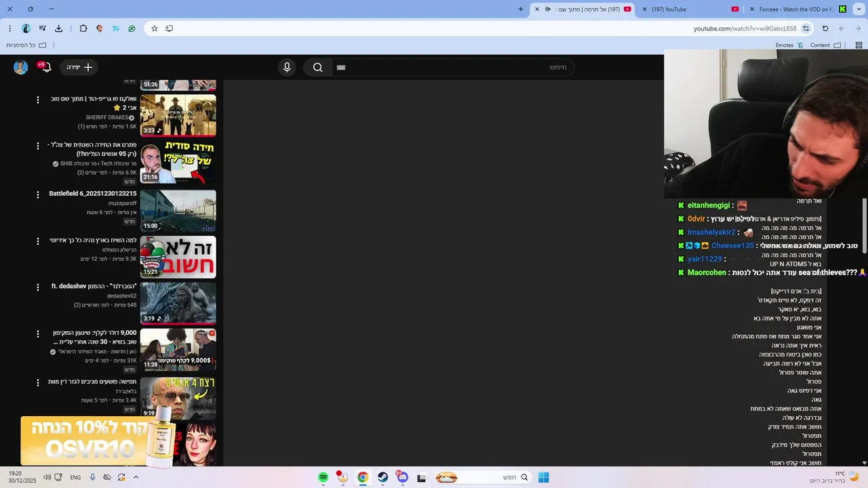Open the Content bookmarks folder
Image resolution: width=868 pixels, height=488 pixels.
(825, 45)
